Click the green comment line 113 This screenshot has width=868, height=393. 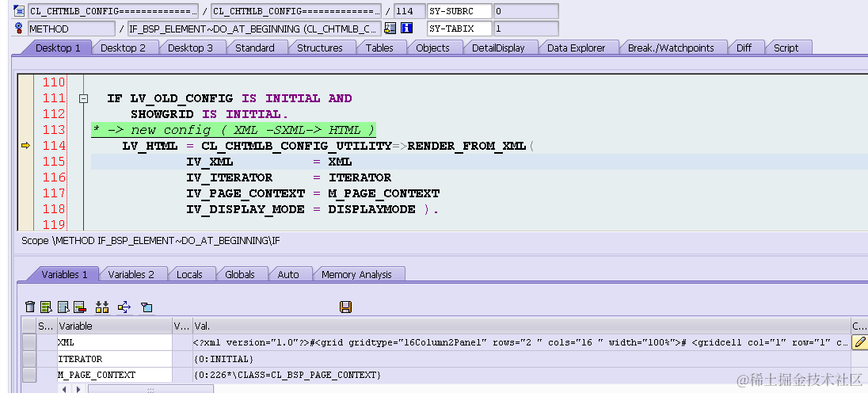point(234,130)
